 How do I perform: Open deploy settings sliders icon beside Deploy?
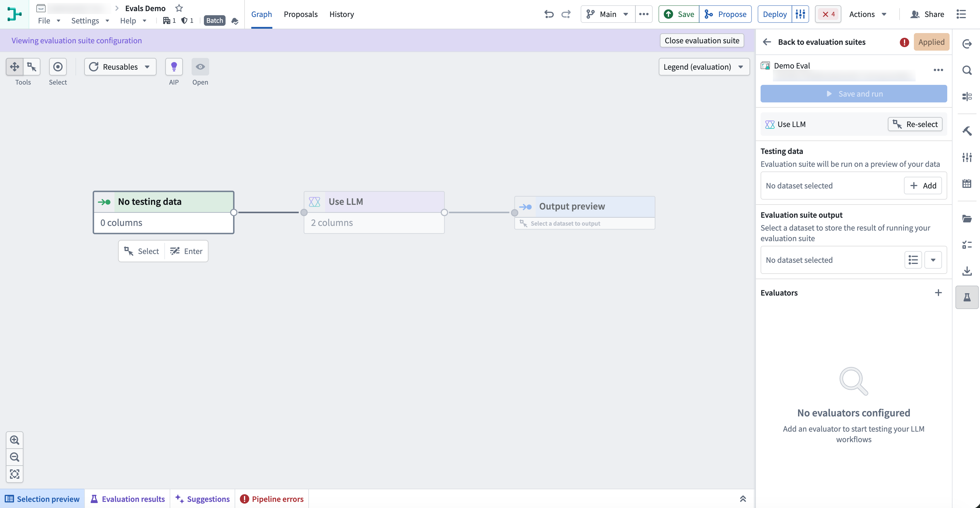[x=800, y=14]
